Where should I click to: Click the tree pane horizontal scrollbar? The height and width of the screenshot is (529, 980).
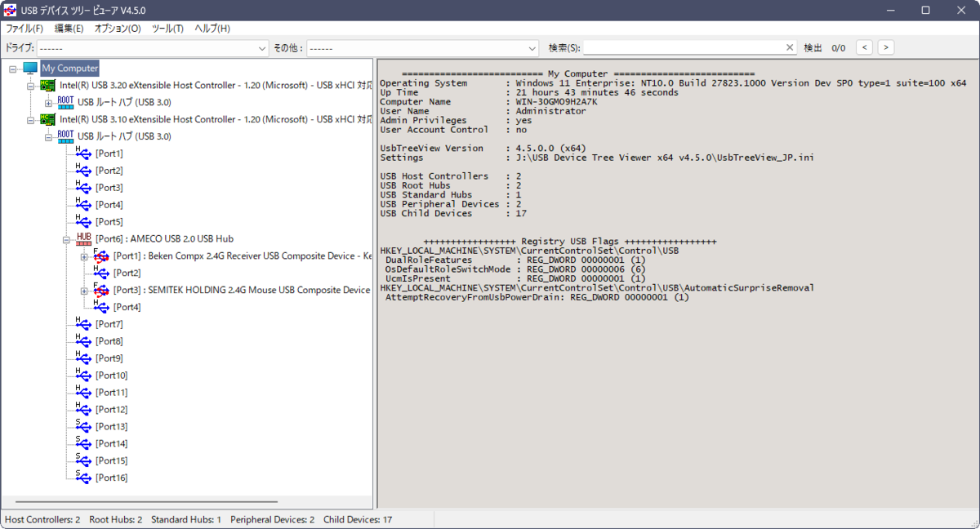[x=146, y=502]
